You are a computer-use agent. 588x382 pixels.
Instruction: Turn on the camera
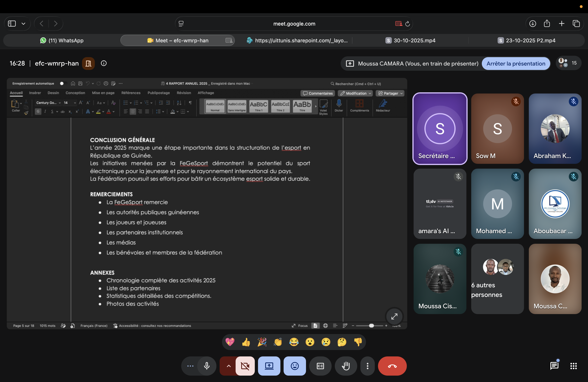pyautogui.click(x=245, y=366)
